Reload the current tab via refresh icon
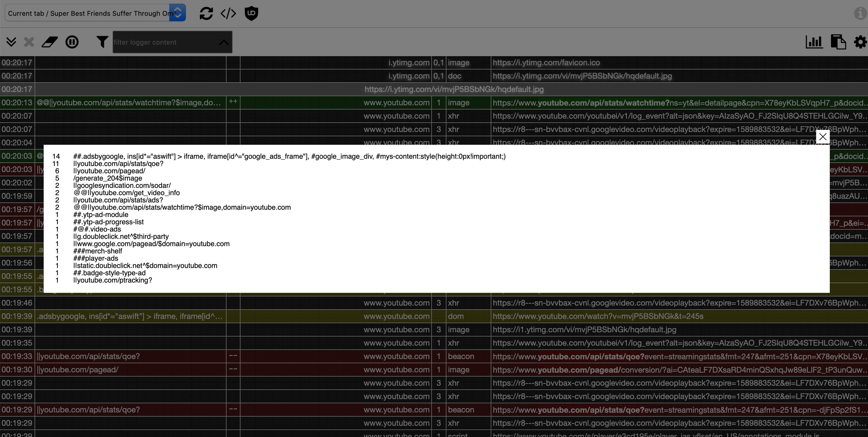Image resolution: width=868 pixels, height=437 pixels. (x=207, y=13)
